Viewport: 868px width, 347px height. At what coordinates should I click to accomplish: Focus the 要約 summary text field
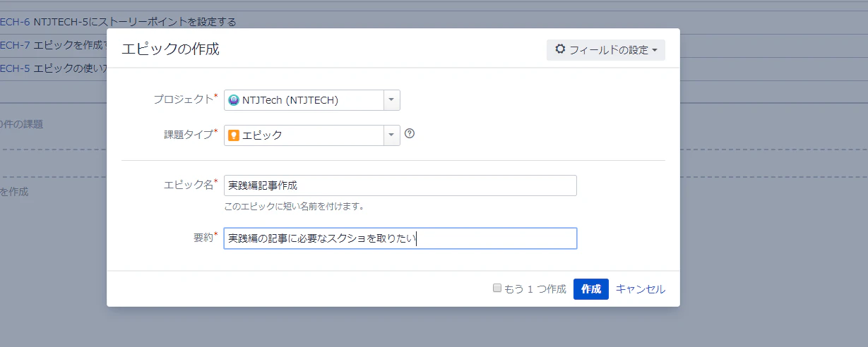point(400,238)
